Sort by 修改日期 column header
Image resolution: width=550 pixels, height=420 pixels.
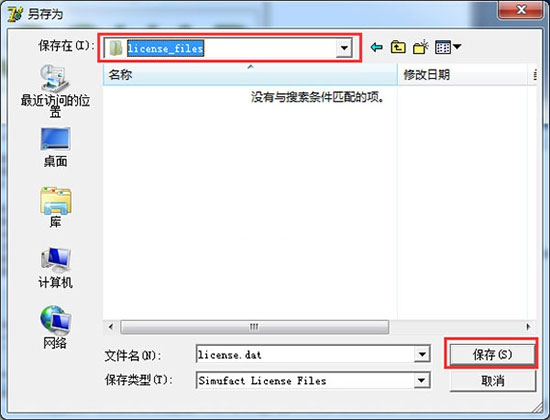[x=462, y=75]
